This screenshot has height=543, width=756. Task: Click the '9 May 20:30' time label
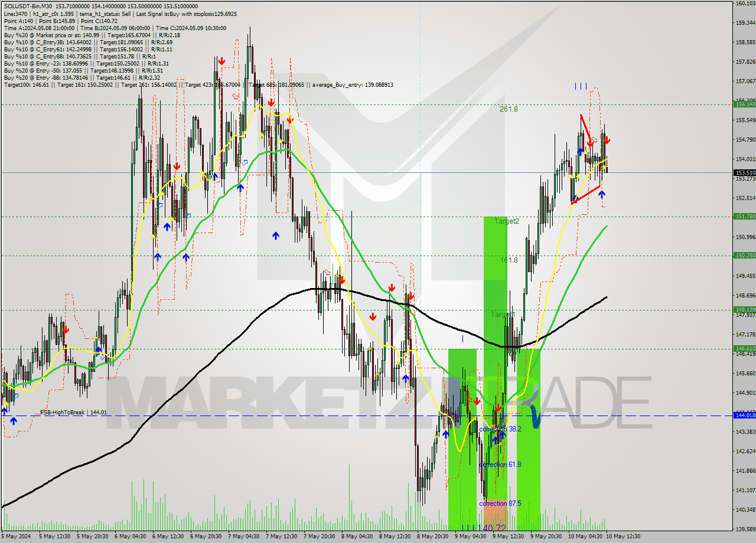(545, 537)
